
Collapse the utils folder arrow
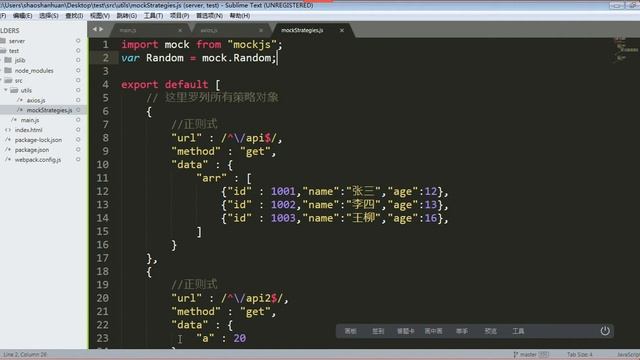(x=6, y=90)
